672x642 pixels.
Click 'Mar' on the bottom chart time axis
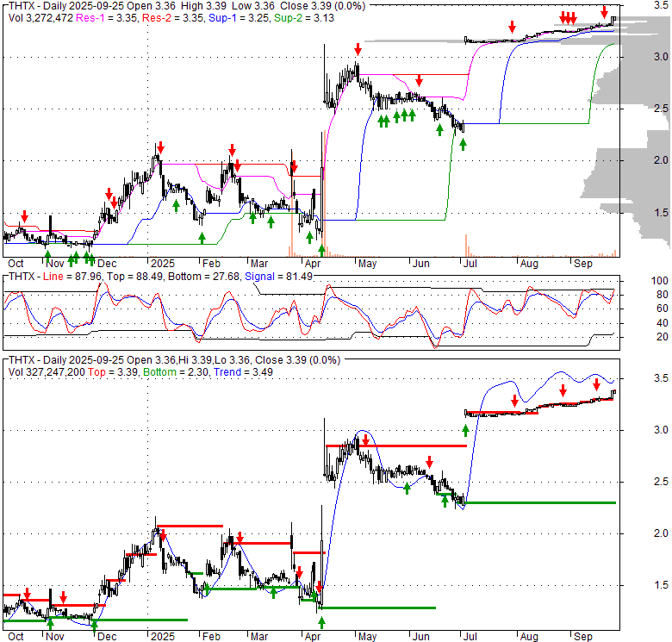point(259,637)
